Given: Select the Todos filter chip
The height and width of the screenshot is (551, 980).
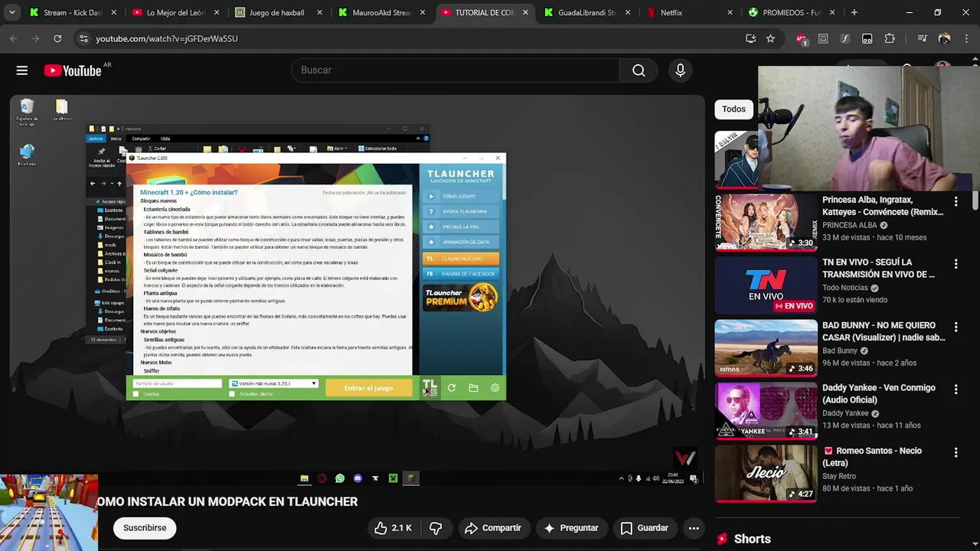Looking at the screenshot, I should pos(733,109).
